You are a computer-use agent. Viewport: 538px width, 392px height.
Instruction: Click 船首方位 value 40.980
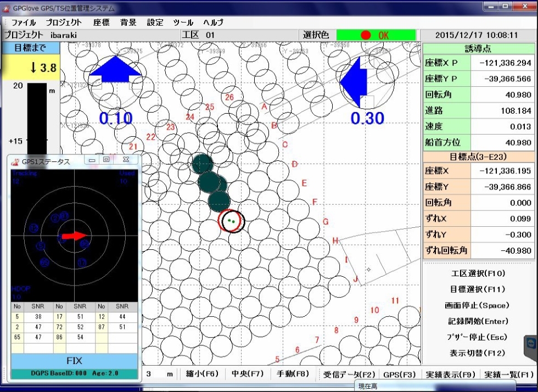click(x=503, y=142)
